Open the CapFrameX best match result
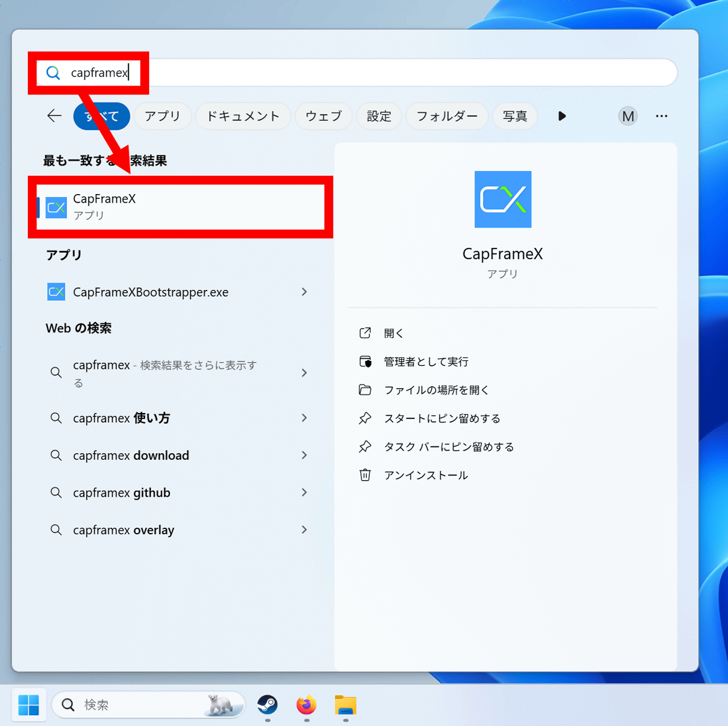 (x=179, y=207)
